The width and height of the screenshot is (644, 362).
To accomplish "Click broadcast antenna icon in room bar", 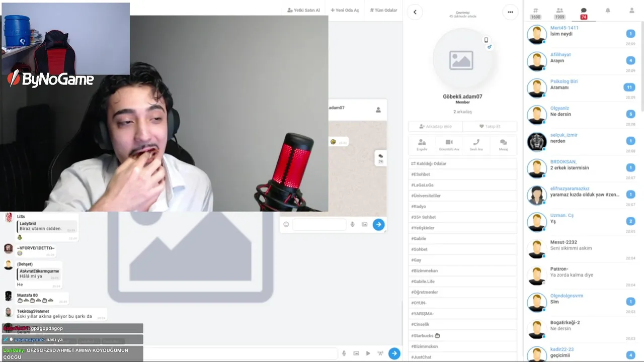I will [x=380, y=353].
